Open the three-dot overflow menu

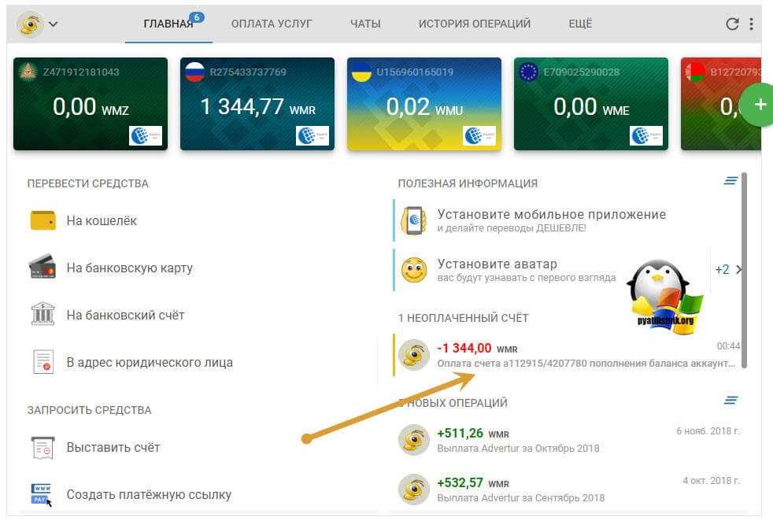pos(752,24)
